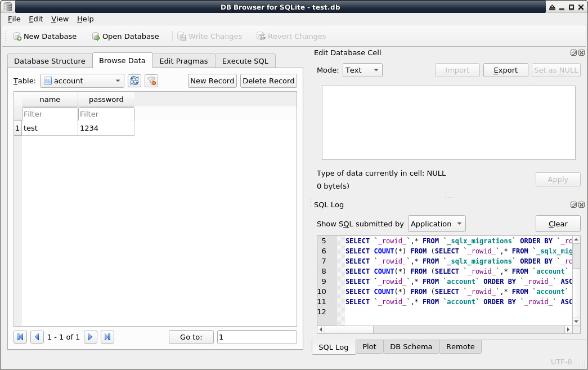The height and width of the screenshot is (370, 588).
Task: Click the shade window title bar button
Action: [x=553, y=7]
